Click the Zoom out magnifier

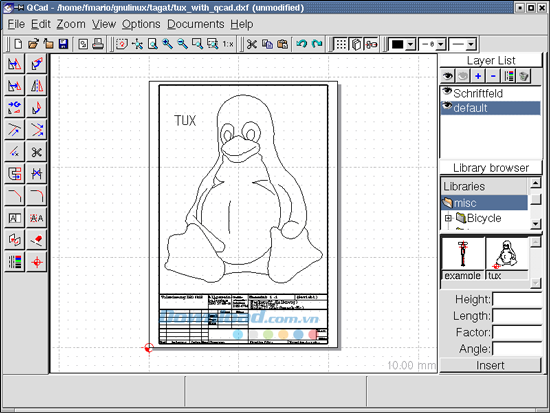tap(182, 44)
